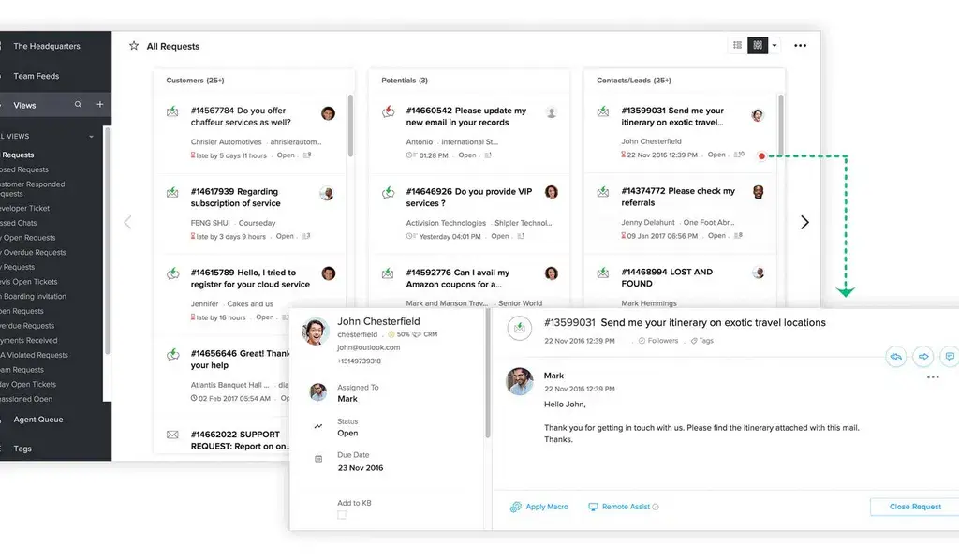Star the All Requests view as favorite
This screenshot has width=959, height=560.
click(x=133, y=46)
